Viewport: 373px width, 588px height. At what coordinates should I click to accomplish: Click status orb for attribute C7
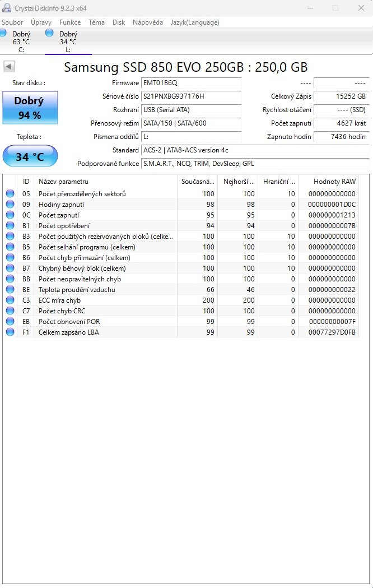pos(10,311)
